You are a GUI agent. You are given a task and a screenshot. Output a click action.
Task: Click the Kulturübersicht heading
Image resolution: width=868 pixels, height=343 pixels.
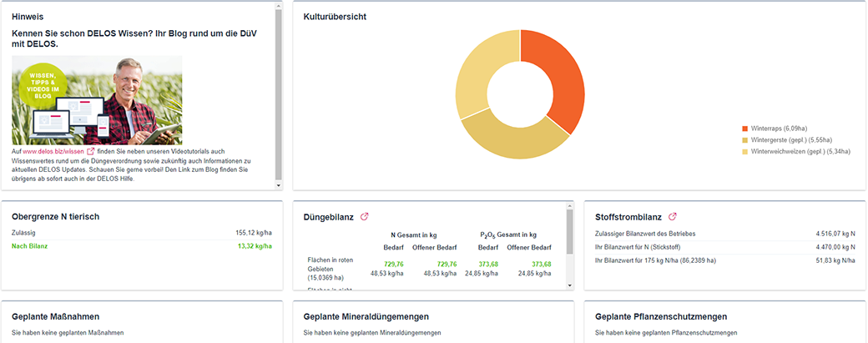coord(335,17)
